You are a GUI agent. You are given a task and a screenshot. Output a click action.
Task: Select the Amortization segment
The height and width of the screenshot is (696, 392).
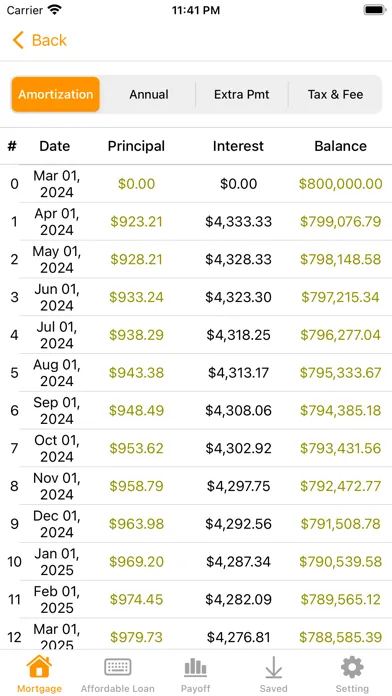(55, 94)
